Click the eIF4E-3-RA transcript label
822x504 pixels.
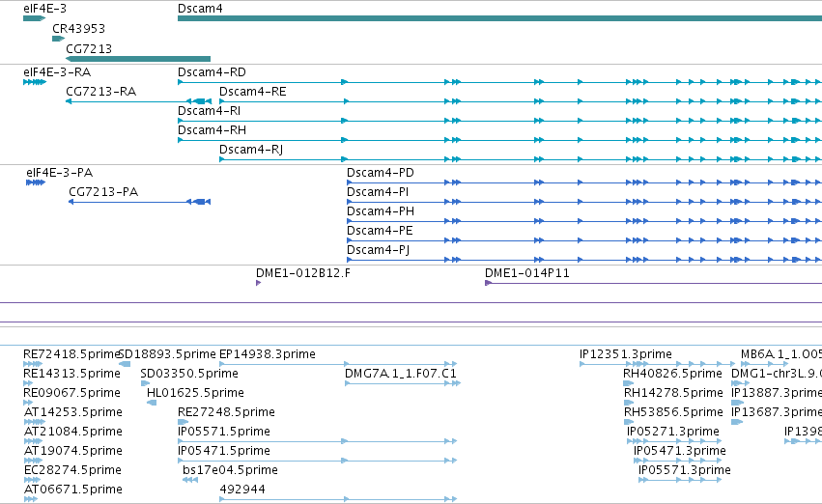[x=57, y=72]
